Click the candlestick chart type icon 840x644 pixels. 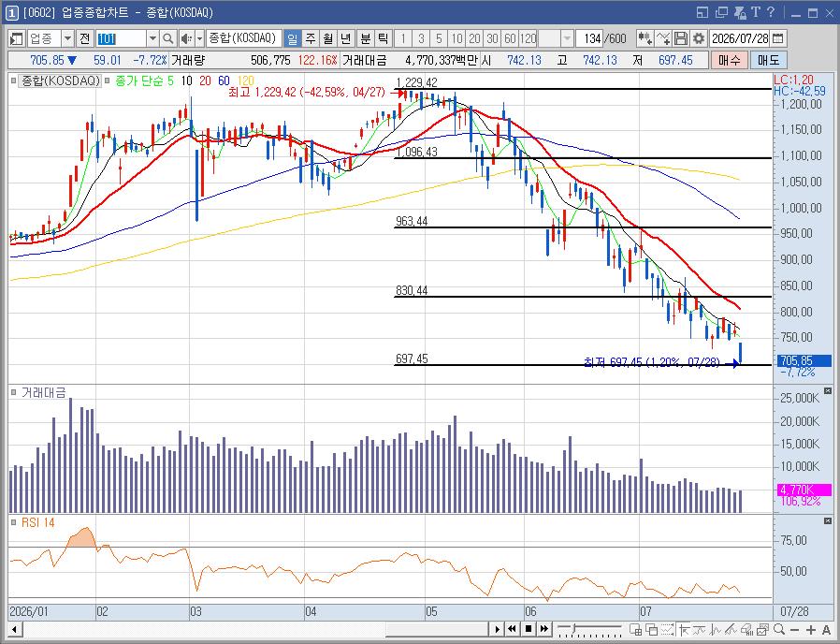pyautogui.click(x=644, y=38)
